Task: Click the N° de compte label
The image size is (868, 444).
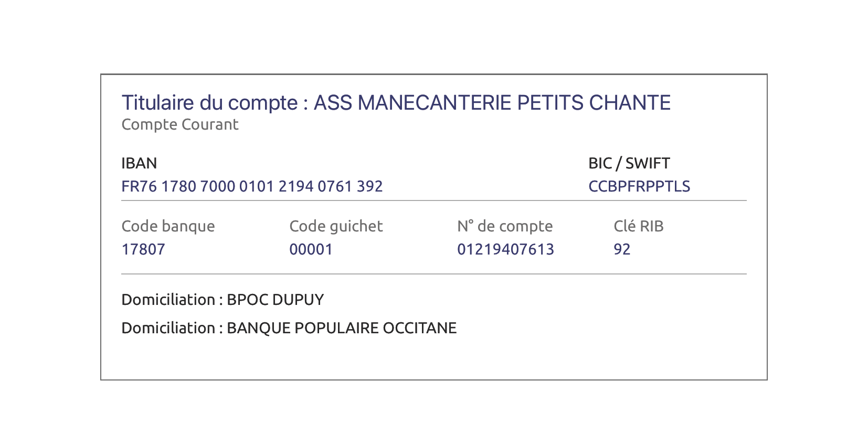Action: [505, 226]
